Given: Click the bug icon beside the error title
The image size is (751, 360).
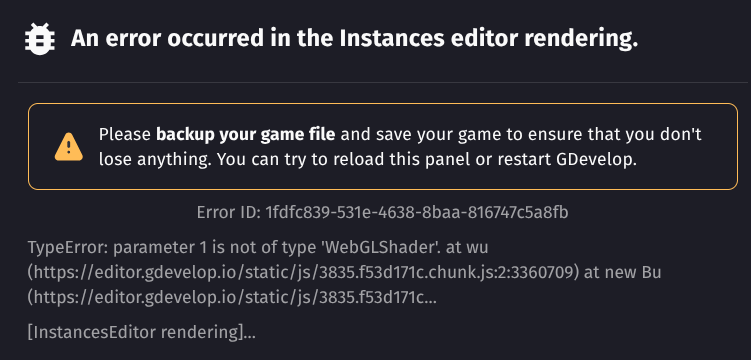Looking at the screenshot, I should (x=40, y=39).
